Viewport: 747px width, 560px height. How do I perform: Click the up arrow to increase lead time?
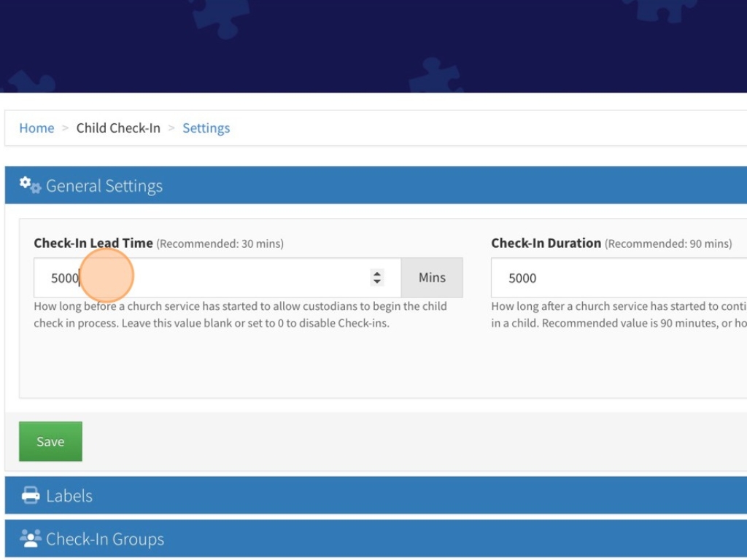tap(377, 273)
